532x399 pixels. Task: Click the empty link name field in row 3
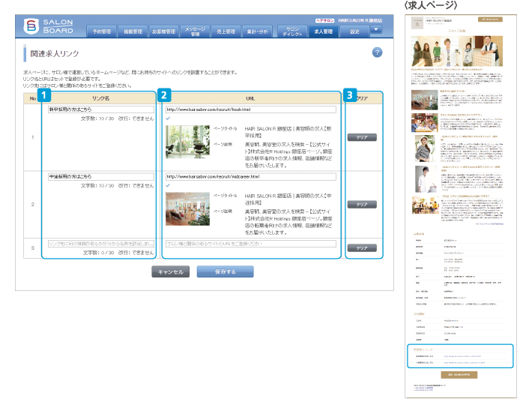coord(101,244)
